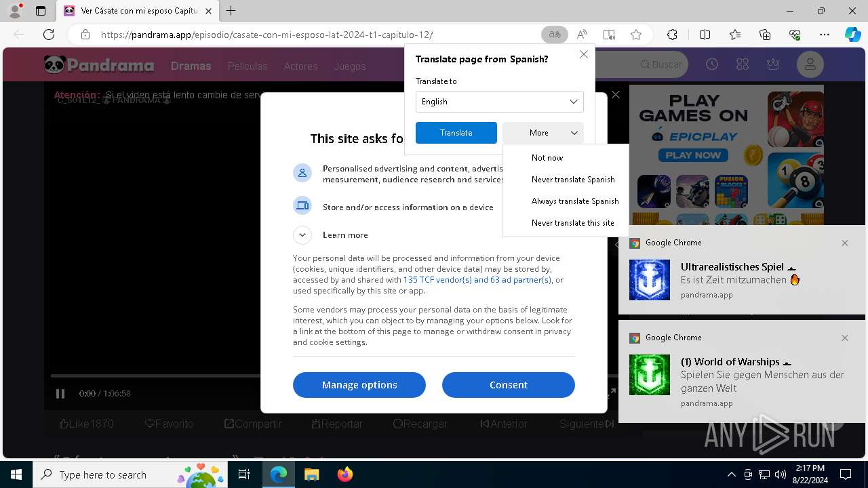The height and width of the screenshot is (488, 868).
Task: Open the Collections icon
Action: 765,35
